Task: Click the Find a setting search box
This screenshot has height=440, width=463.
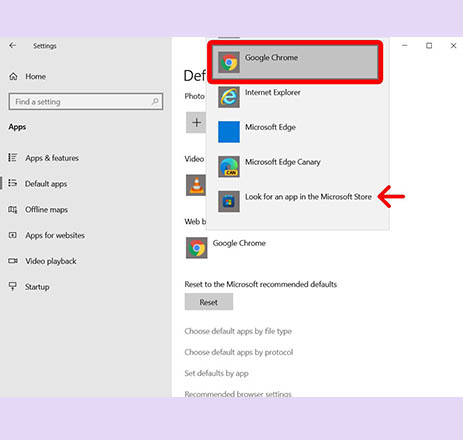Action: (x=86, y=101)
